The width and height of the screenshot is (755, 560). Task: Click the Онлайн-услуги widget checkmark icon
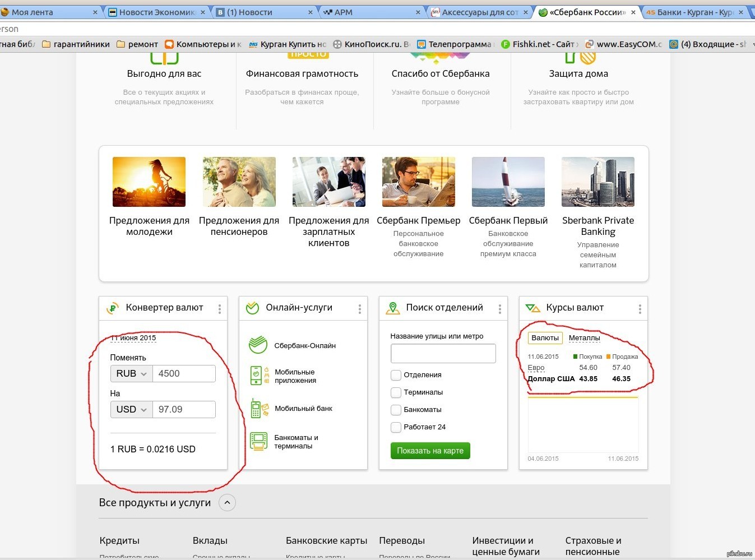(x=252, y=308)
